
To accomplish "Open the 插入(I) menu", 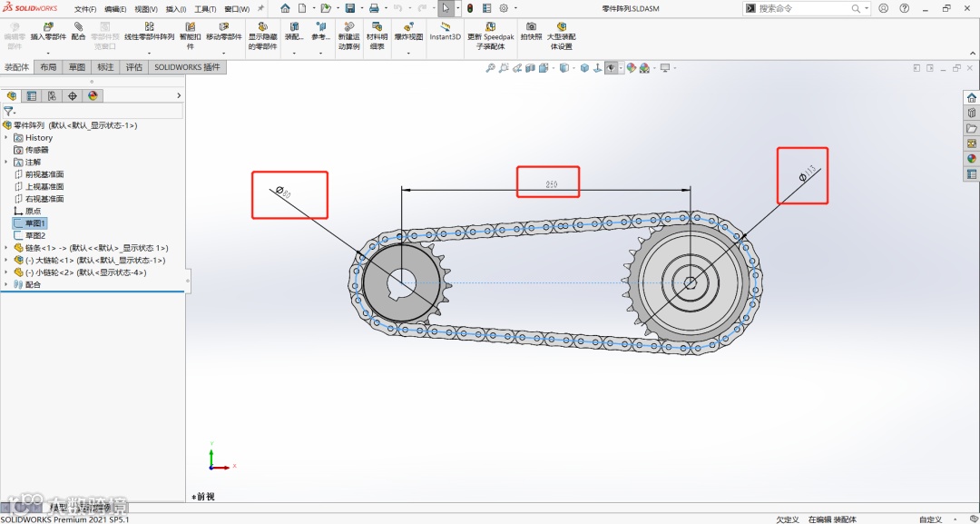I will click(176, 9).
